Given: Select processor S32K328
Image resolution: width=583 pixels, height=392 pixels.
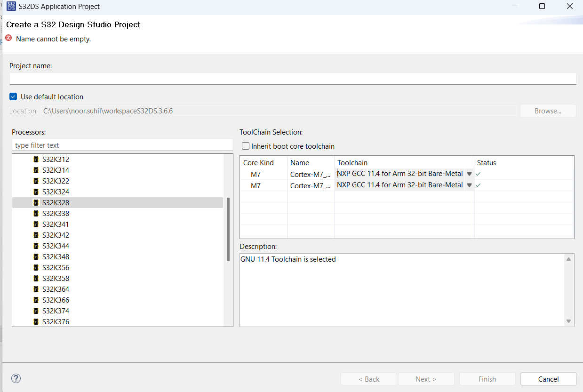Looking at the screenshot, I should click(56, 203).
